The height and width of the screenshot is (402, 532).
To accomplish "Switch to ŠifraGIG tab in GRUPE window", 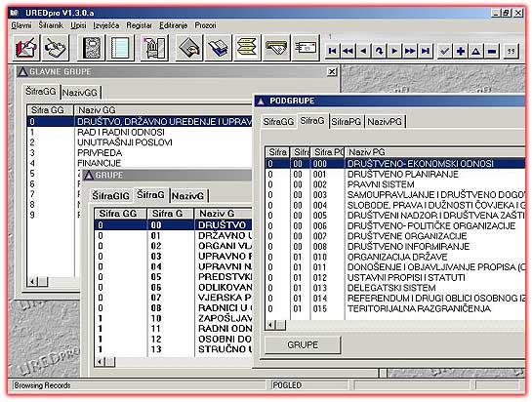I will pos(111,196).
